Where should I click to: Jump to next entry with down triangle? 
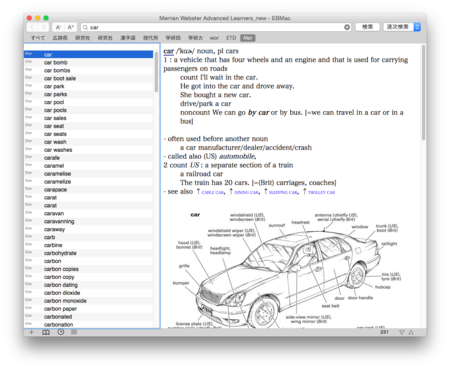coord(402,332)
